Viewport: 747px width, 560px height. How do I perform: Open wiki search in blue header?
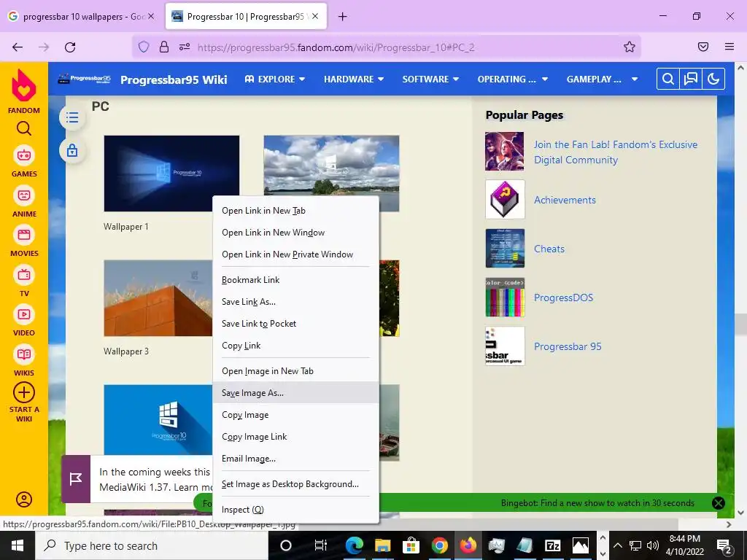[x=668, y=79]
